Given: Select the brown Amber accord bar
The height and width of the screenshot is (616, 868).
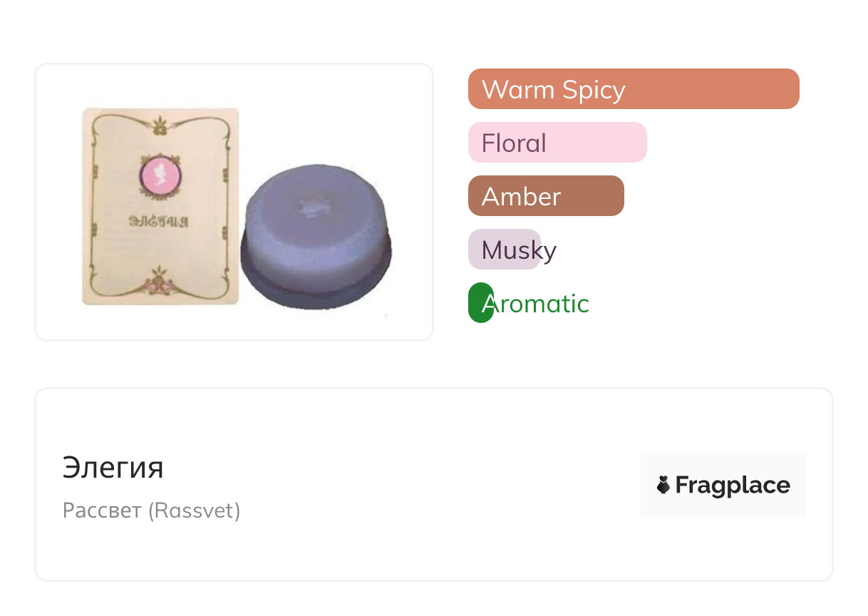Looking at the screenshot, I should click(545, 196).
